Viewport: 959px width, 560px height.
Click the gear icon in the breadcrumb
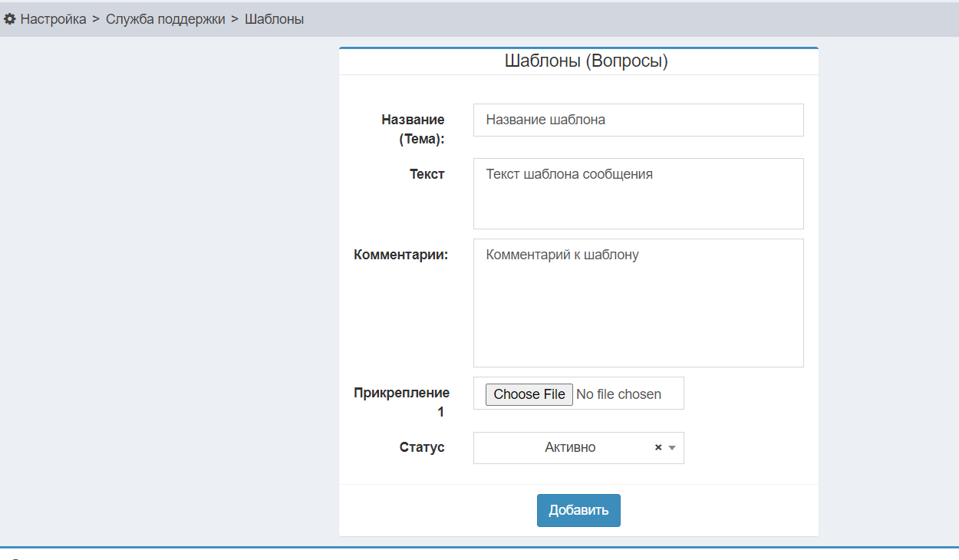click(10, 19)
